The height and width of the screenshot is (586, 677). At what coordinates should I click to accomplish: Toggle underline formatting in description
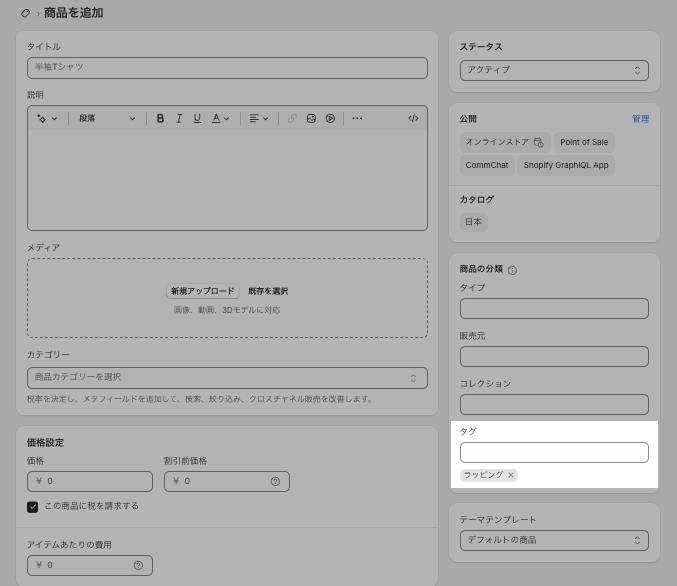coord(197,118)
